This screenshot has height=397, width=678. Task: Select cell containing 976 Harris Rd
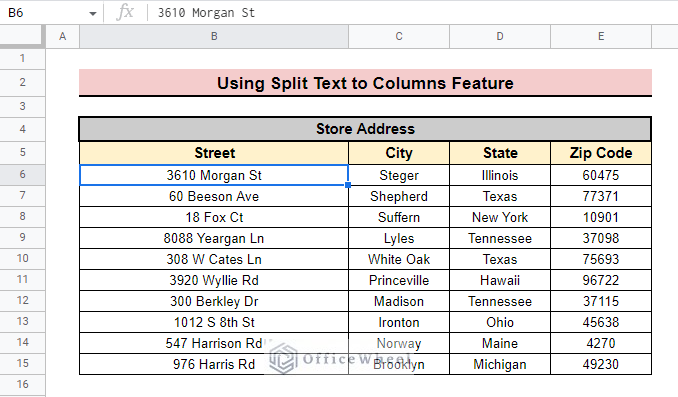(x=214, y=364)
